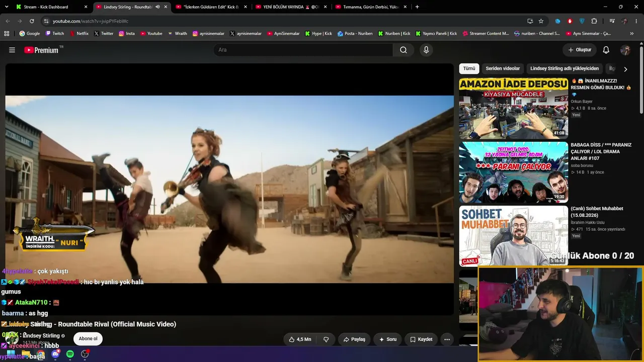Dislike the Roundtable Rival video
The width and height of the screenshot is (644, 362).
[326, 339]
